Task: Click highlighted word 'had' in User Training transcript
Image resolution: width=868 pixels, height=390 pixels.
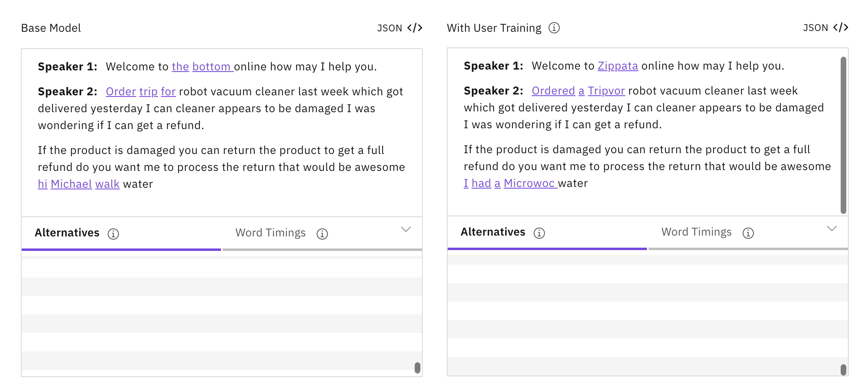Action: (x=481, y=183)
